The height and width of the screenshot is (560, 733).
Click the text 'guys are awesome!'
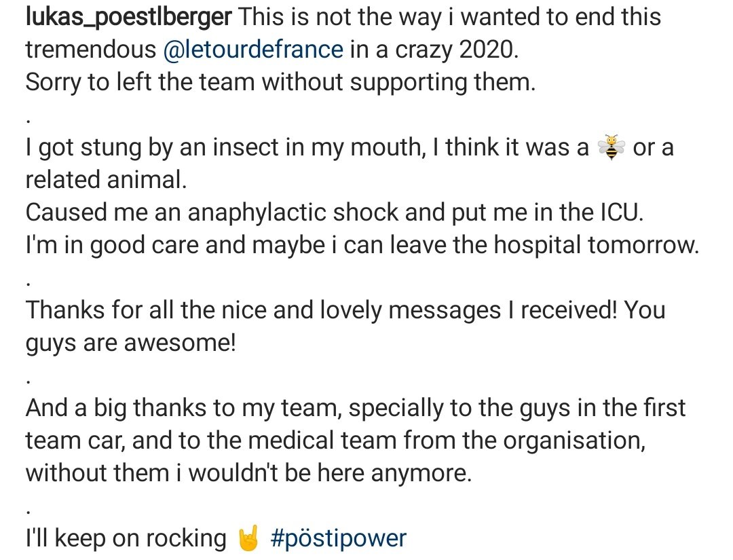click(x=131, y=343)
